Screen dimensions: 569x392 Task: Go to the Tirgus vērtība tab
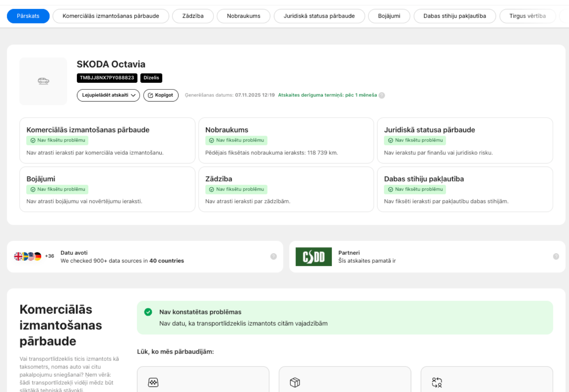pos(527,16)
